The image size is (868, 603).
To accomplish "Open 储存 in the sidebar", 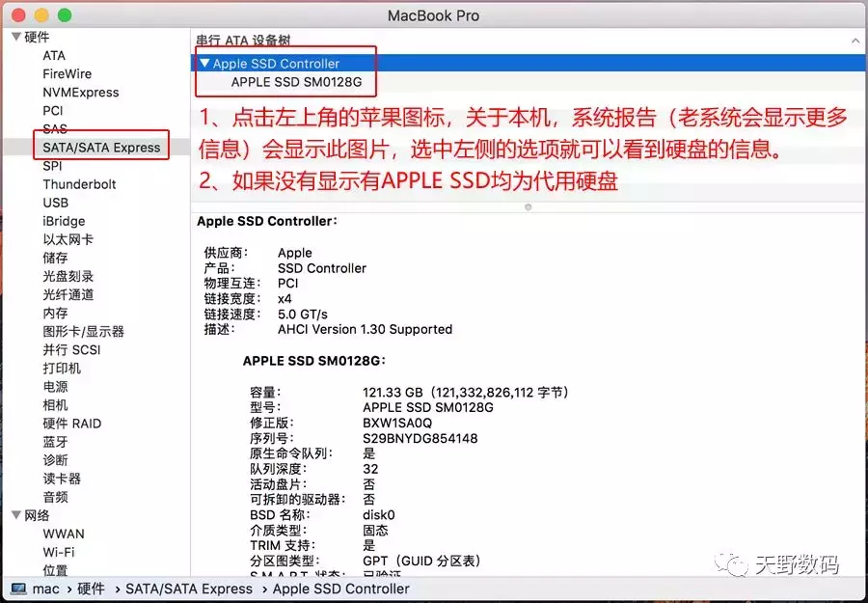I will tap(55, 258).
